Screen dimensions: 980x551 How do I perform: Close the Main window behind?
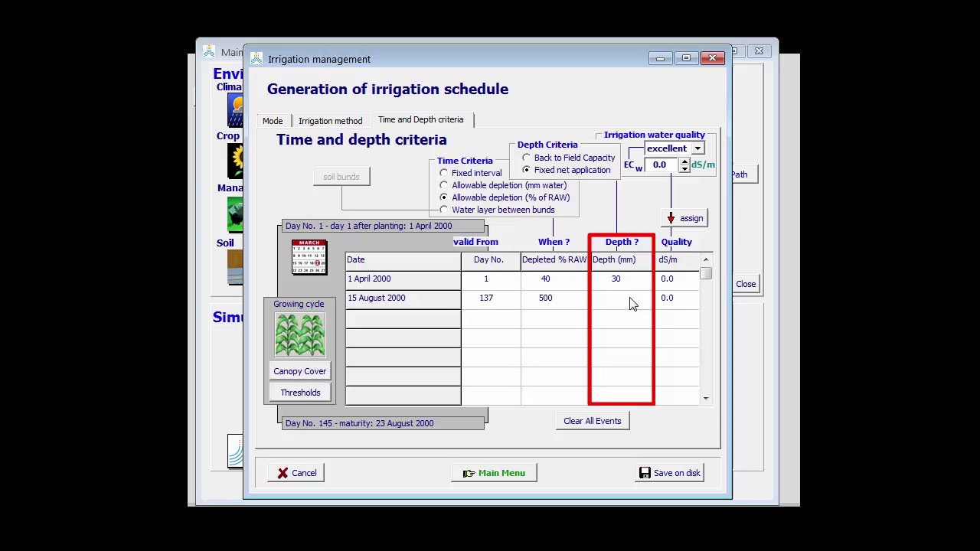[x=759, y=51]
